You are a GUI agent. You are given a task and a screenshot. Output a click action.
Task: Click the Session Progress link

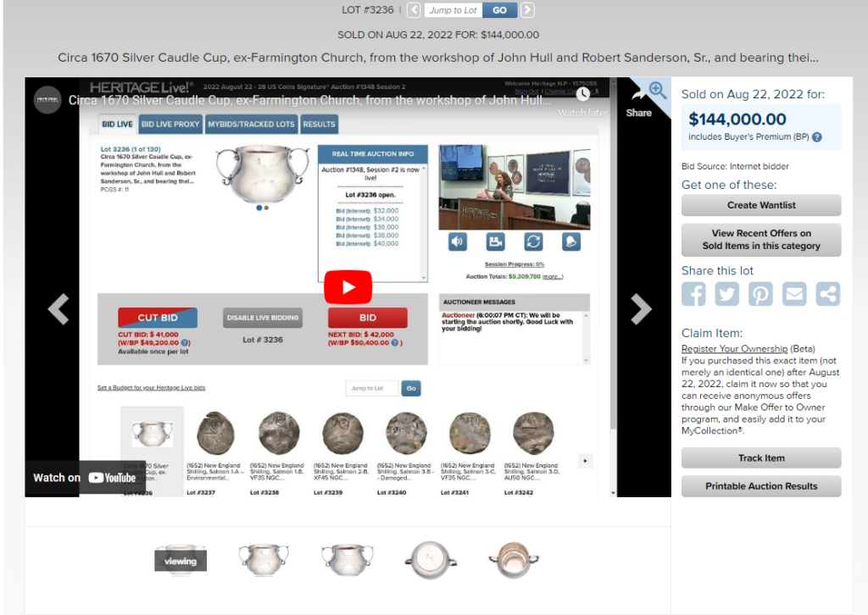[x=515, y=264]
